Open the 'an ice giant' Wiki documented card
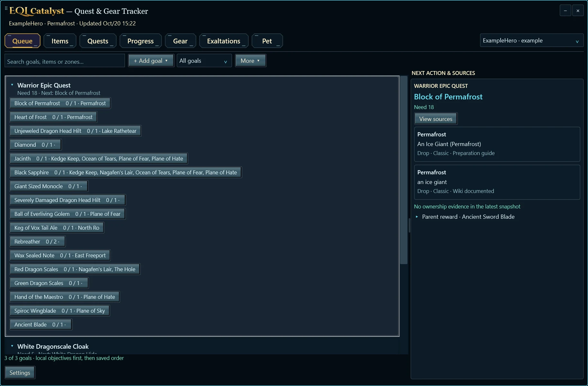 (497, 182)
